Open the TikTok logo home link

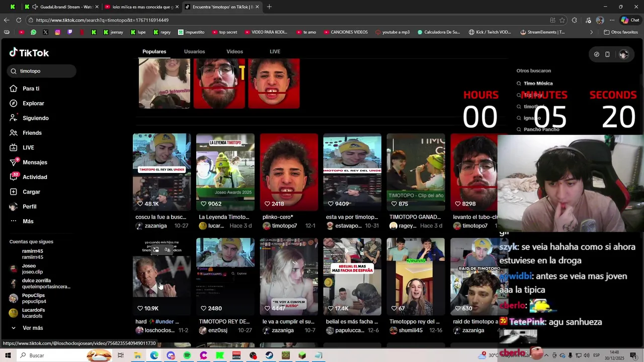(x=29, y=52)
